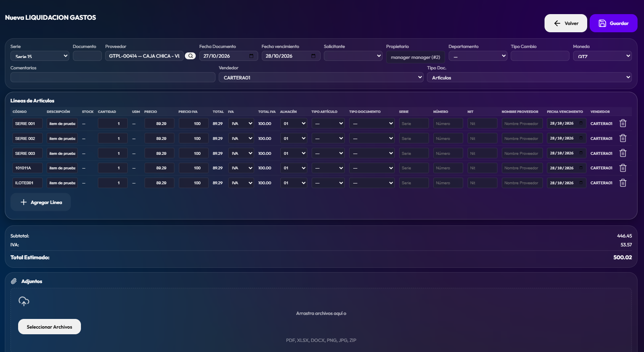The width and height of the screenshot is (644, 352).
Task: Open date picker in ILOTE001 row
Action: click(581, 183)
